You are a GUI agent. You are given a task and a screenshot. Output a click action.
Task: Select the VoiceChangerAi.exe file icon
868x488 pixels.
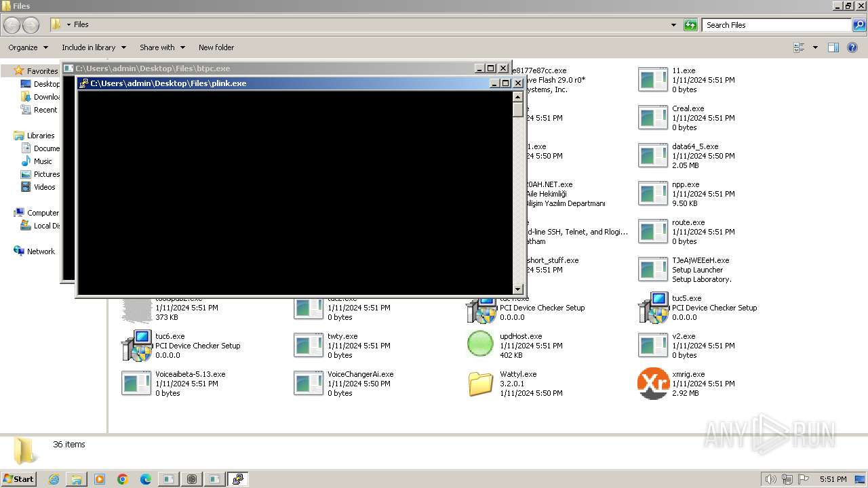click(309, 384)
